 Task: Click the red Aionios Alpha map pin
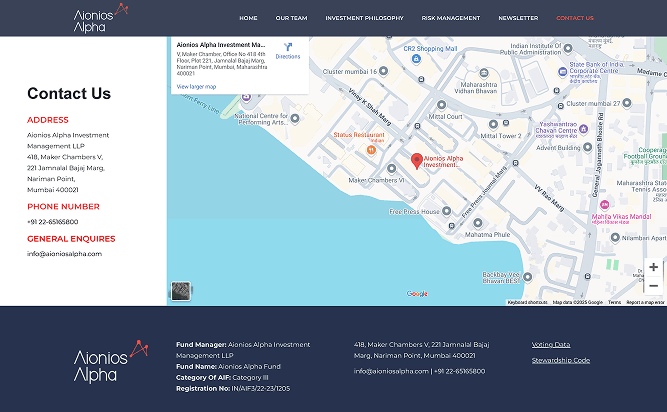coord(416,161)
